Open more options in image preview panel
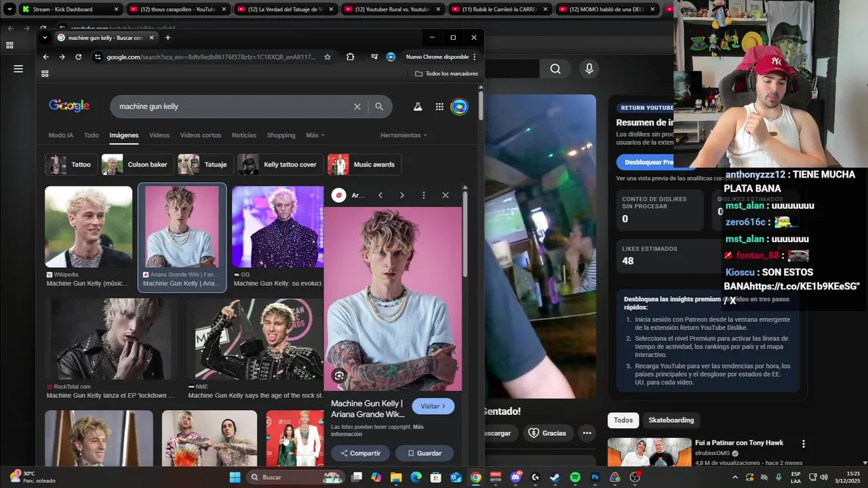The height and width of the screenshot is (488, 868). tap(424, 195)
